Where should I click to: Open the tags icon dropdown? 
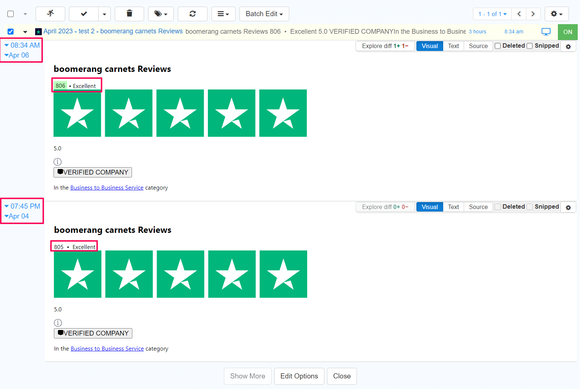pyautogui.click(x=161, y=14)
